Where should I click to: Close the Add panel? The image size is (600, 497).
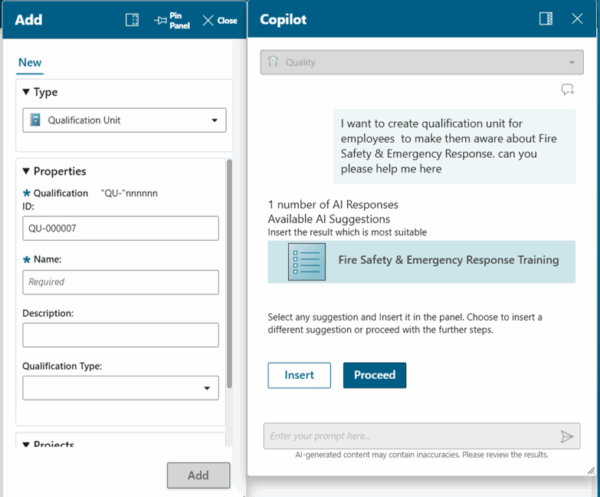(x=219, y=20)
